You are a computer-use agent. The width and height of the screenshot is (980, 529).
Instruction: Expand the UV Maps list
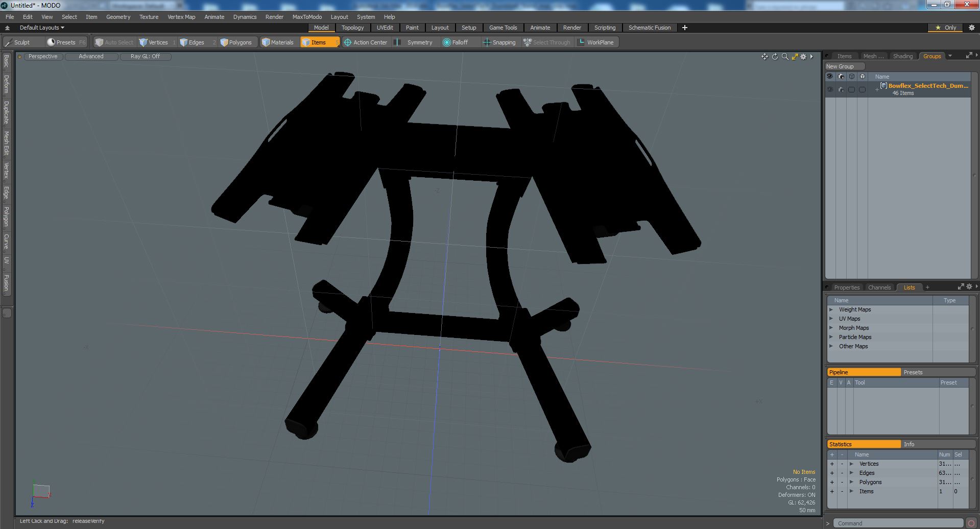click(x=831, y=319)
